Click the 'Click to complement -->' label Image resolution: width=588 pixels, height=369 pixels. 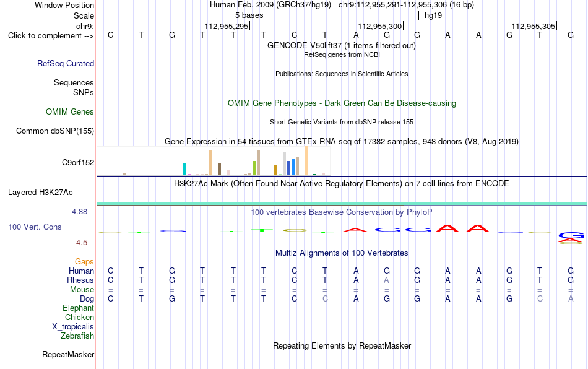(x=51, y=36)
